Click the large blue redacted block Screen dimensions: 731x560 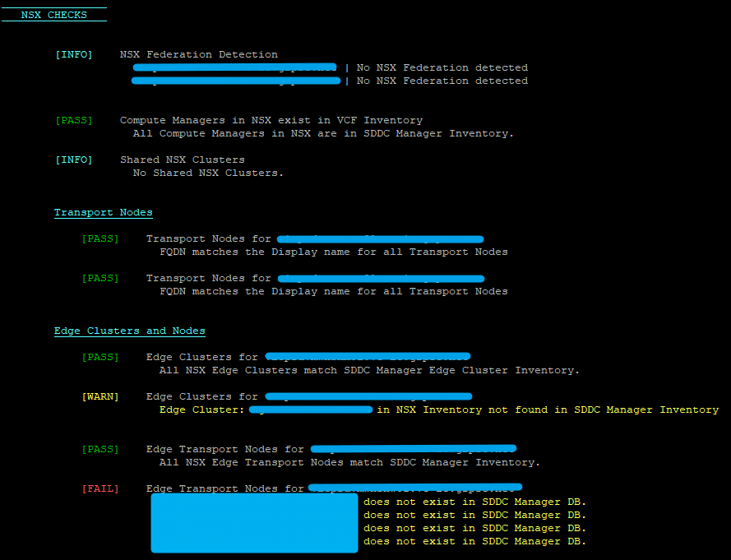[254, 522]
